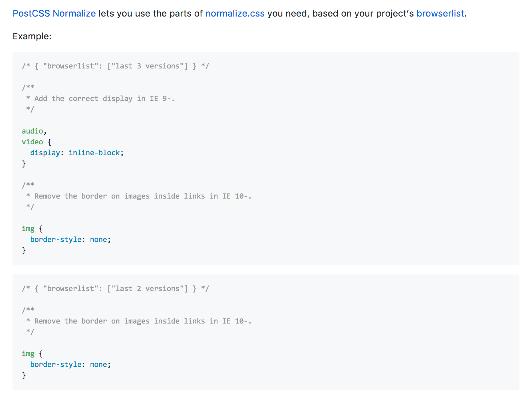Click 'border-style' property in first code block

click(x=56, y=239)
